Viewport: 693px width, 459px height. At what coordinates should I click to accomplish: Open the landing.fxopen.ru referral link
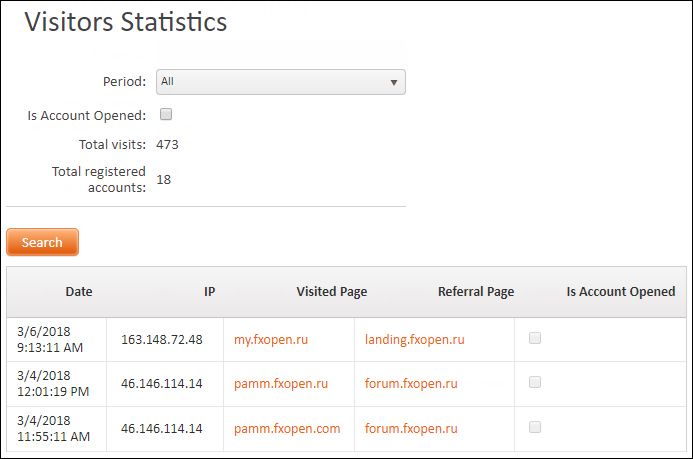(415, 340)
